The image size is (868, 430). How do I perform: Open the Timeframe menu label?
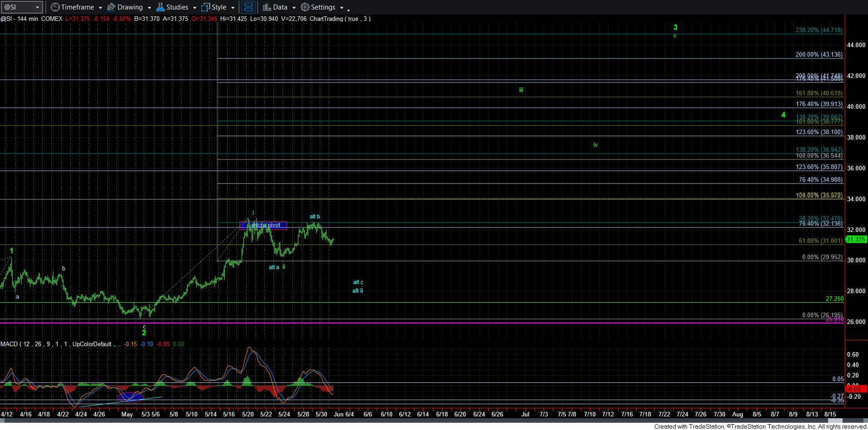pyautogui.click(x=77, y=7)
